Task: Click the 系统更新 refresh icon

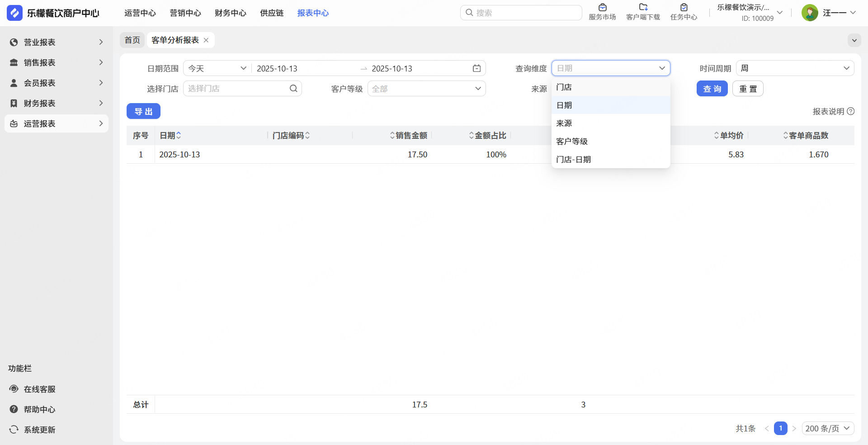Action: pyautogui.click(x=14, y=430)
